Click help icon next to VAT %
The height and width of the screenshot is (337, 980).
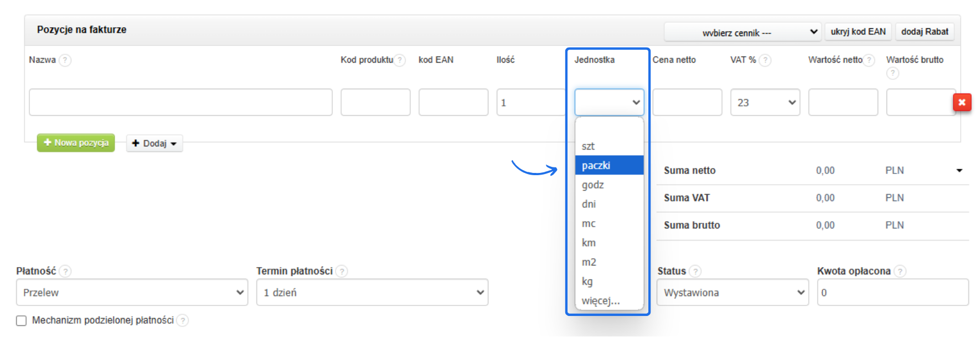(765, 60)
